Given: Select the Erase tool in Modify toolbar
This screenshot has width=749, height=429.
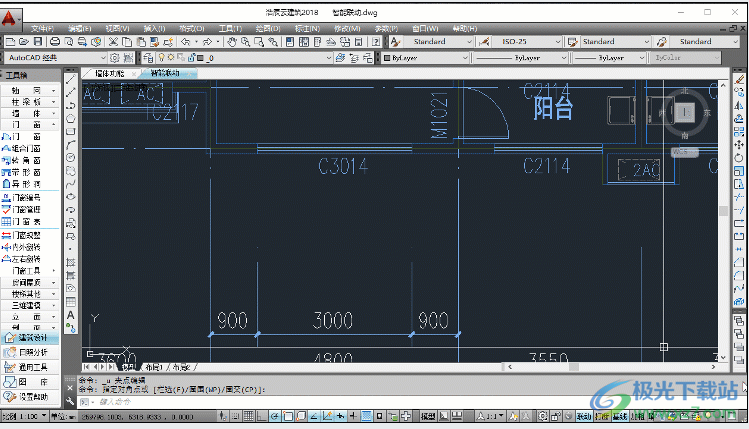Looking at the screenshot, I should click(x=739, y=79).
